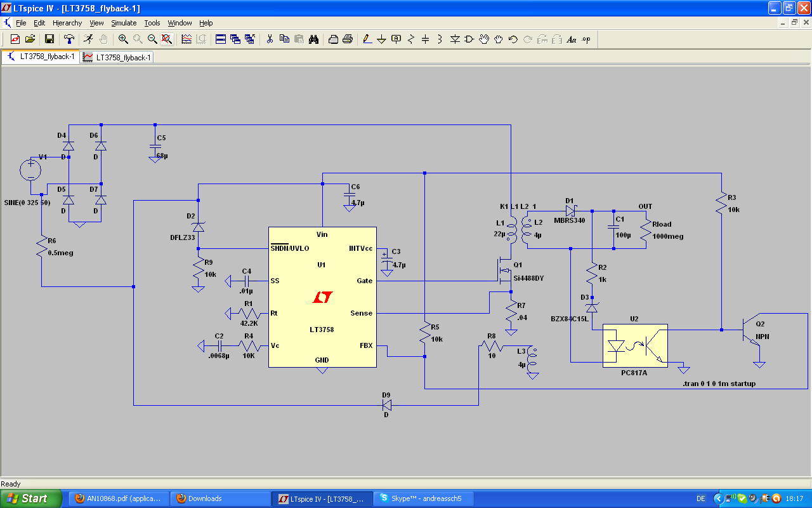Click the Print printer icon
The height and width of the screenshot is (508, 812).
click(x=348, y=39)
